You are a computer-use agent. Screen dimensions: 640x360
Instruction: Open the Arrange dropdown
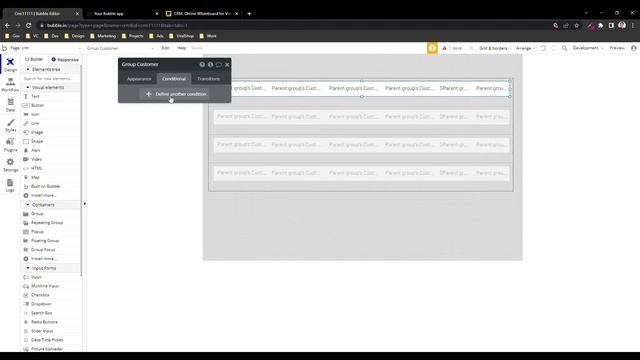point(525,48)
